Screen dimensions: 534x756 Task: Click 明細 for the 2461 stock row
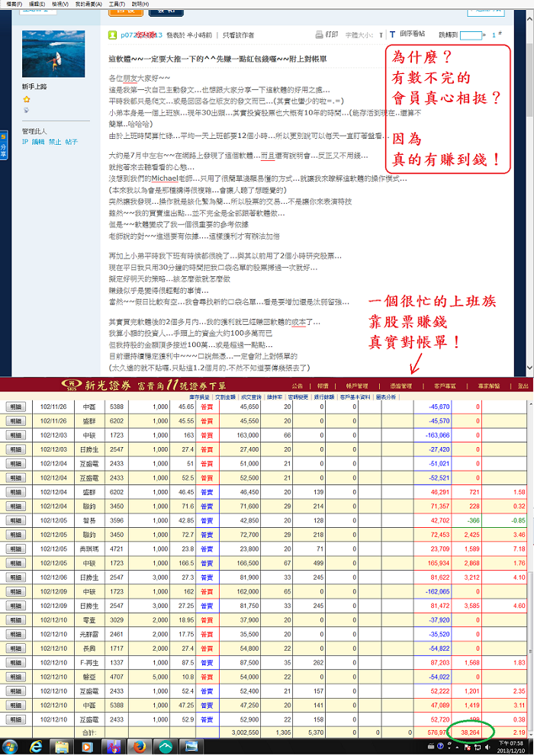(x=15, y=635)
